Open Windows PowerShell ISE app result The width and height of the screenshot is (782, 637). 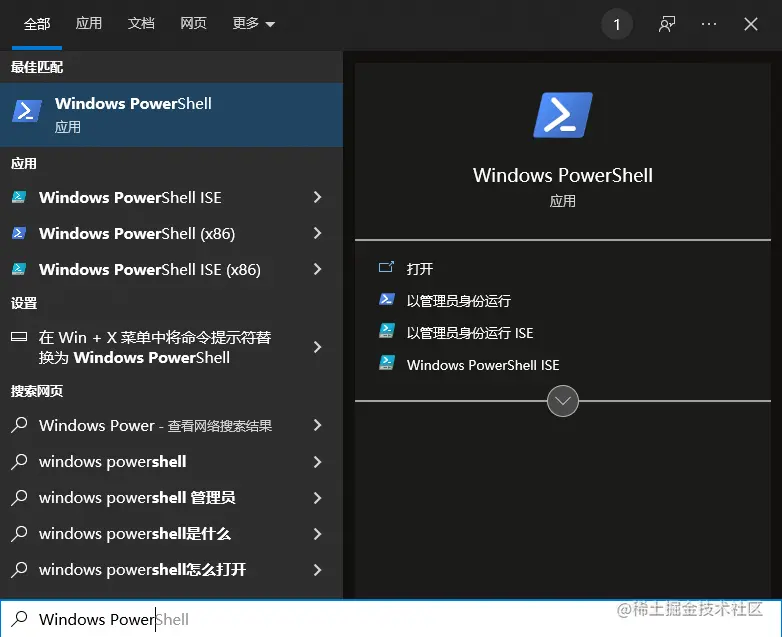[172, 197]
